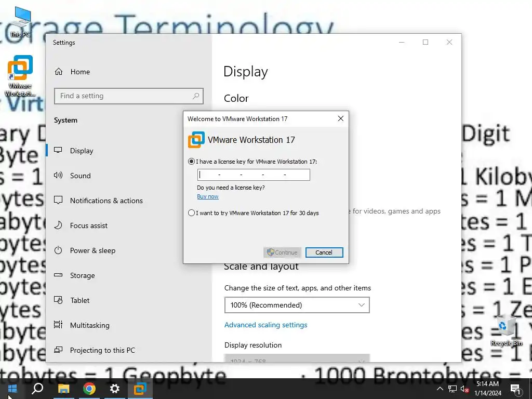Image resolution: width=532 pixels, height=399 pixels.
Task: Open Sound settings page
Action: (x=80, y=176)
